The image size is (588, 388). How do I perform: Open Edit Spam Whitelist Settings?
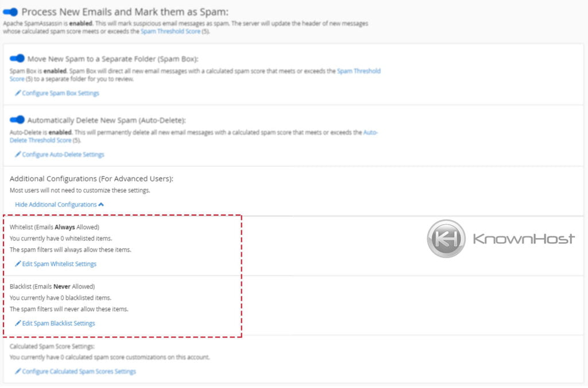point(56,264)
